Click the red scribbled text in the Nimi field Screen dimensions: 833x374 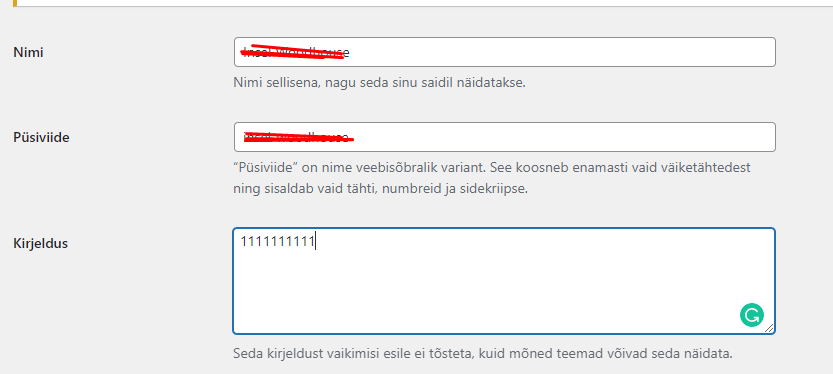tap(293, 52)
